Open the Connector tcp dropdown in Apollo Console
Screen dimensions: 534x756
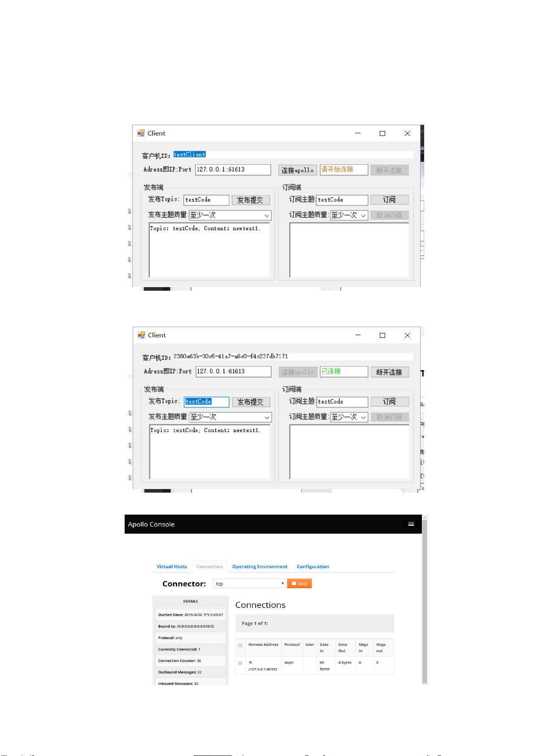tap(249, 583)
